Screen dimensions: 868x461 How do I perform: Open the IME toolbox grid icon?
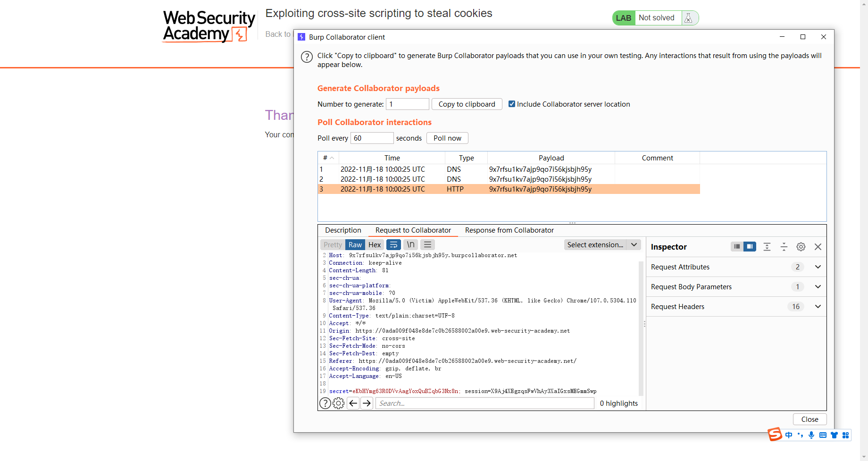(845, 435)
